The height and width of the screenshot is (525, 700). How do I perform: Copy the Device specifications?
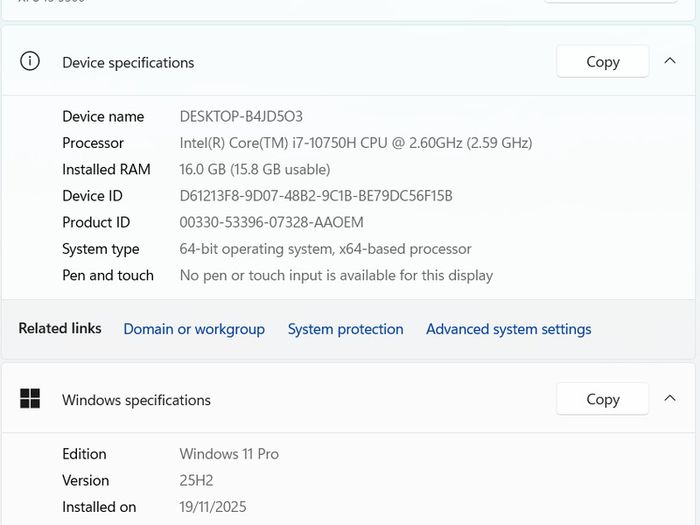(x=603, y=61)
